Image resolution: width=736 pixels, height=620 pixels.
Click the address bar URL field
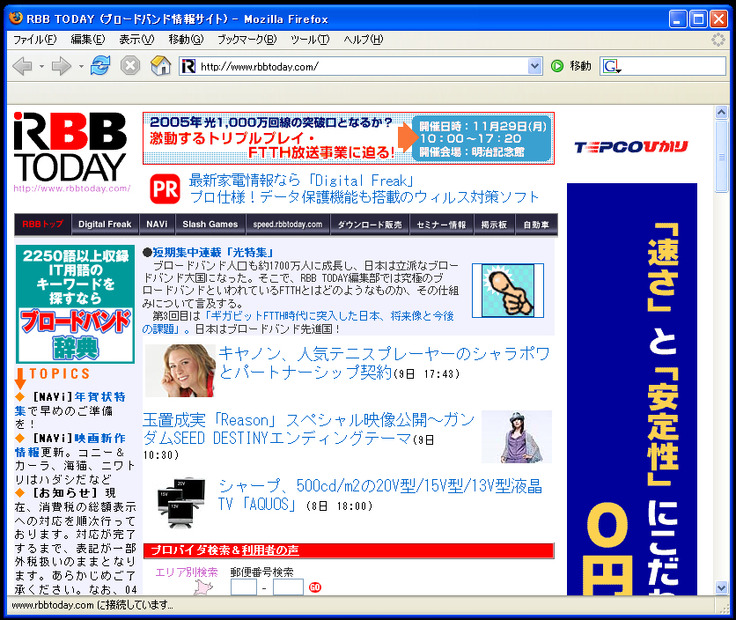click(x=361, y=66)
